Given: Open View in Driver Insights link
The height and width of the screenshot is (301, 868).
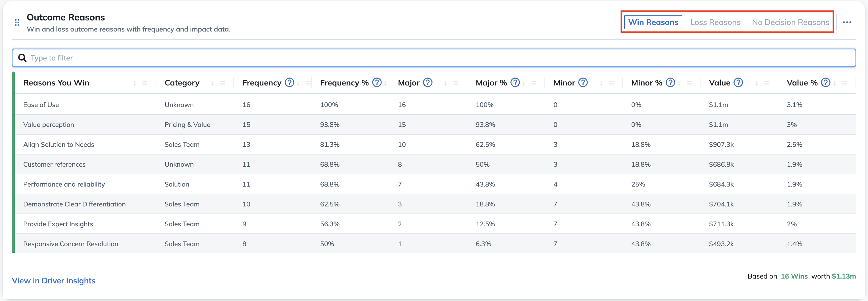Looking at the screenshot, I should [54, 281].
